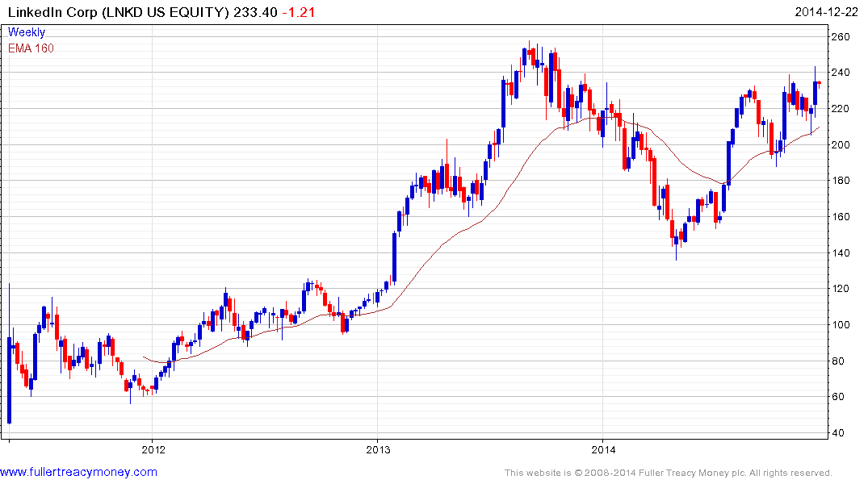Click the red price change -1.21
The width and height of the screenshot is (868, 484).
click(x=299, y=12)
